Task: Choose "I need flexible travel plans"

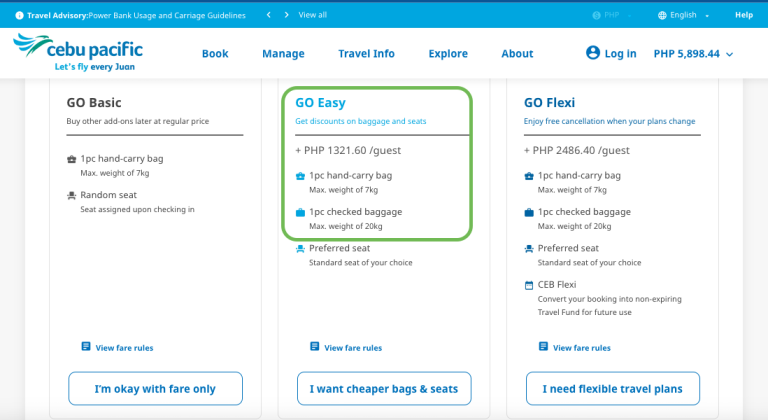Action: coord(612,388)
